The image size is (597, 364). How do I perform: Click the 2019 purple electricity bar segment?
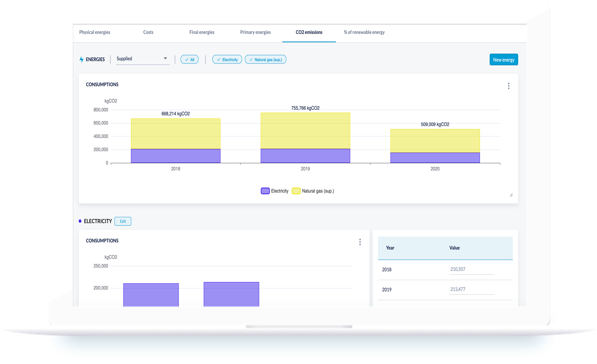(x=305, y=156)
